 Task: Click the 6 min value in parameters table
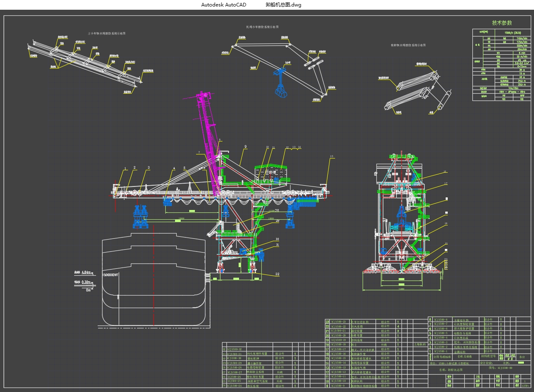(522, 53)
